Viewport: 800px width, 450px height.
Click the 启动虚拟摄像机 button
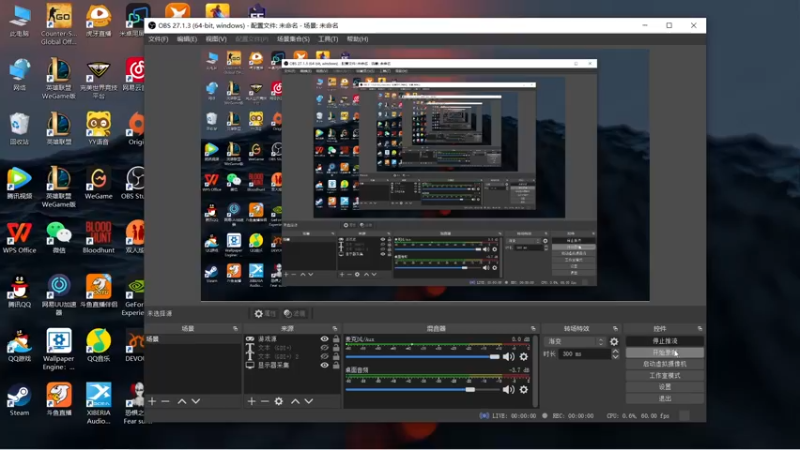[x=665, y=364]
